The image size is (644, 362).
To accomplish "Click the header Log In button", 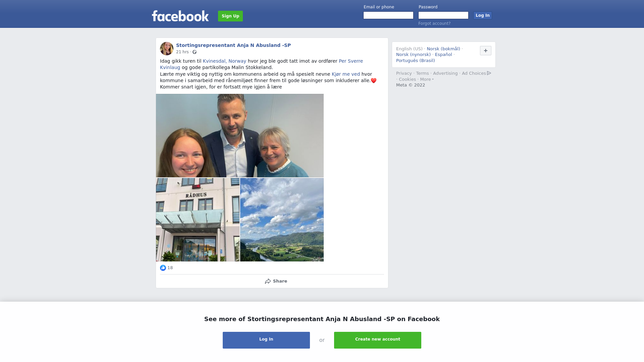I will [x=483, y=15].
